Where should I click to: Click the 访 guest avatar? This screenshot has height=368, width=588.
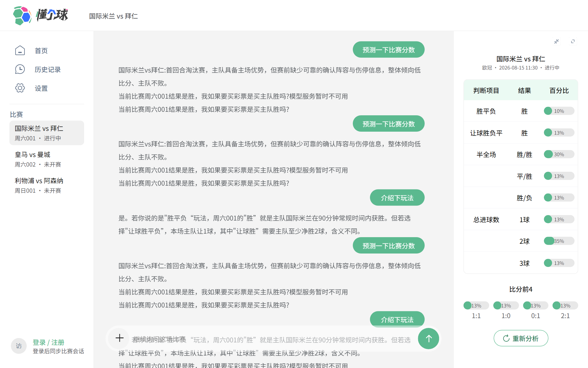click(19, 346)
